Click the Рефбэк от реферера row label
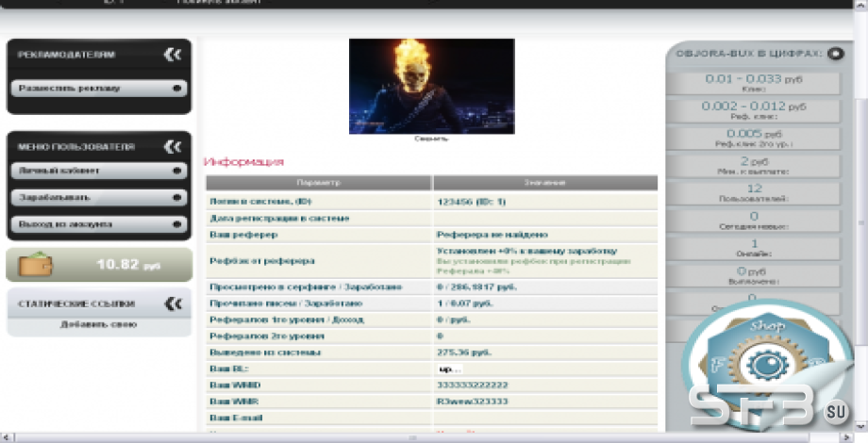 pos(262,261)
